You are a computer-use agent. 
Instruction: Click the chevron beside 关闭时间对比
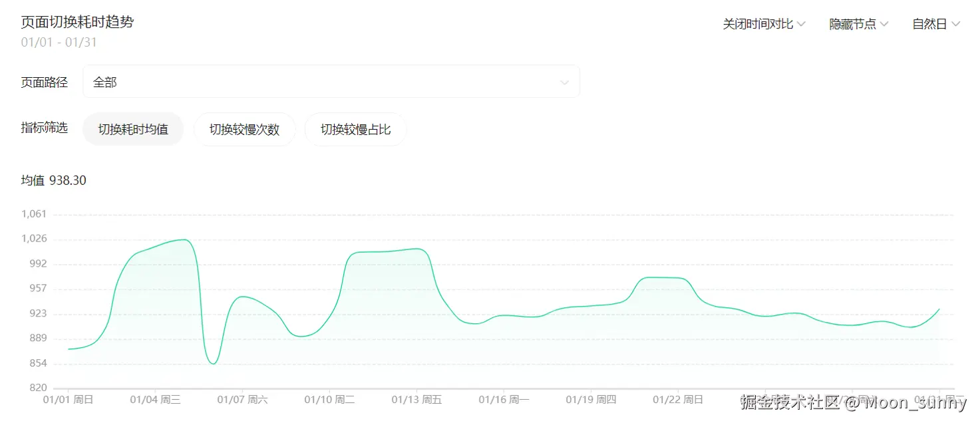click(802, 25)
